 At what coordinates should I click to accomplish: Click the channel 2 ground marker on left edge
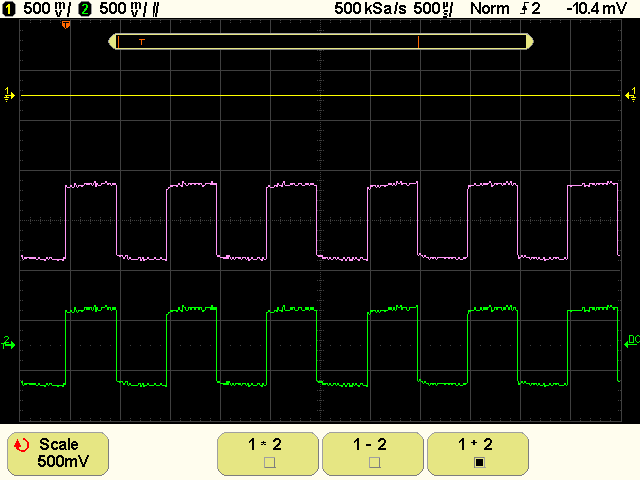click(8, 343)
